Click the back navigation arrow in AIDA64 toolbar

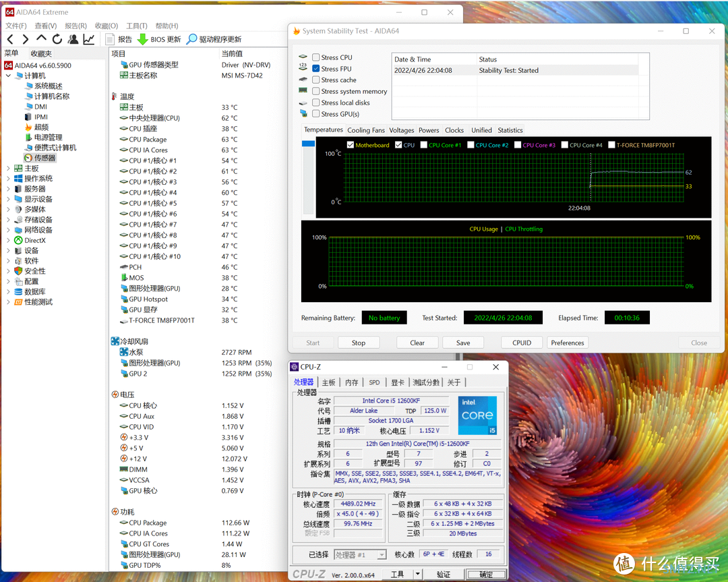[10, 39]
